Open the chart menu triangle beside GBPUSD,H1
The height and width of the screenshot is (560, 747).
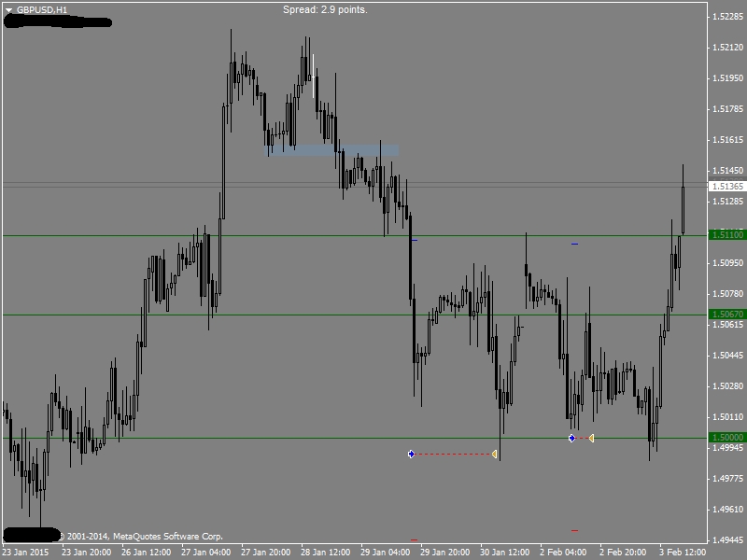(x=8, y=9)
